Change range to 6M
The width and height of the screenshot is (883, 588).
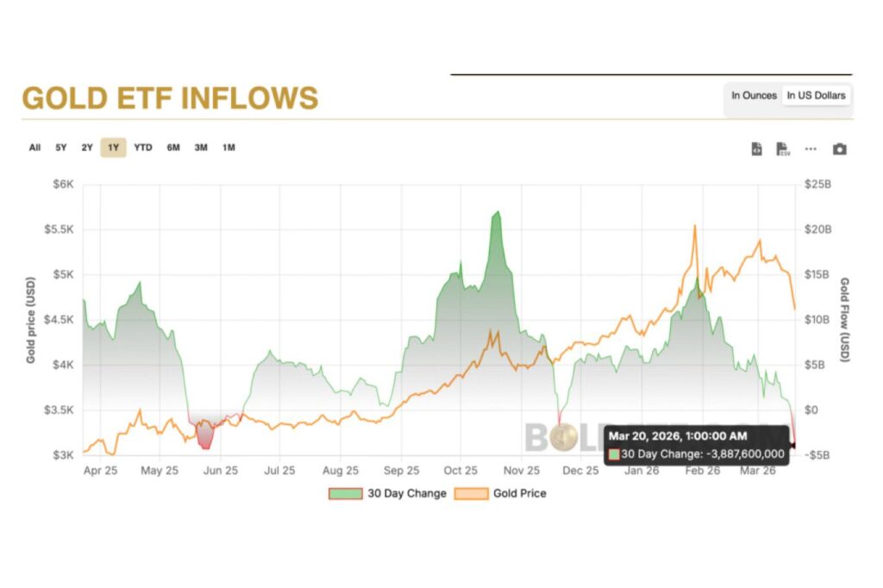(173, 147)
